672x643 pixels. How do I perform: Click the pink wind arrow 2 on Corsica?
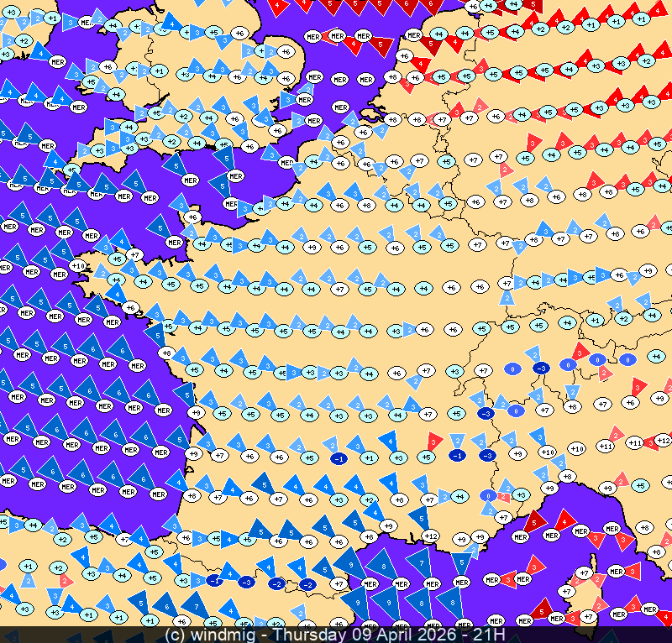point(596,581)
